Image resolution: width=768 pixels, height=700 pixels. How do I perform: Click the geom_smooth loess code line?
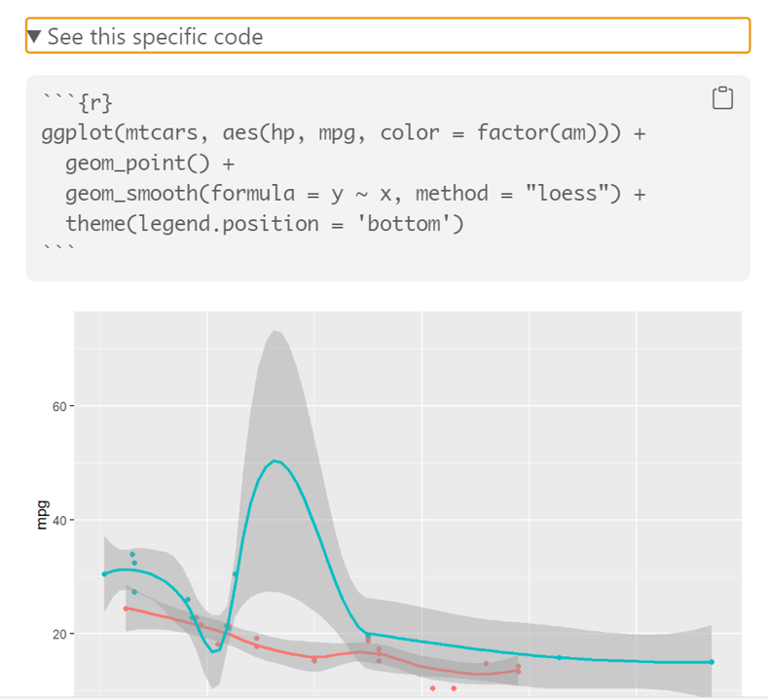(x=355, y=194)
